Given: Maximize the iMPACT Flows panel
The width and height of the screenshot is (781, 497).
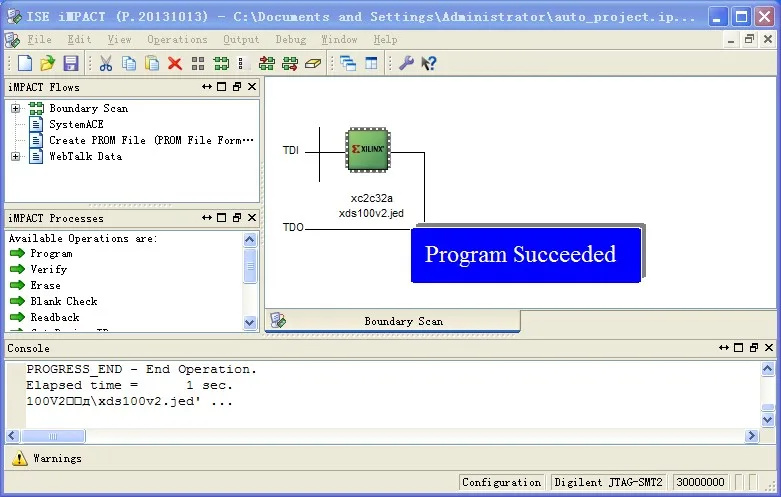Looking at the screenshot, I should tap(222, 87).
